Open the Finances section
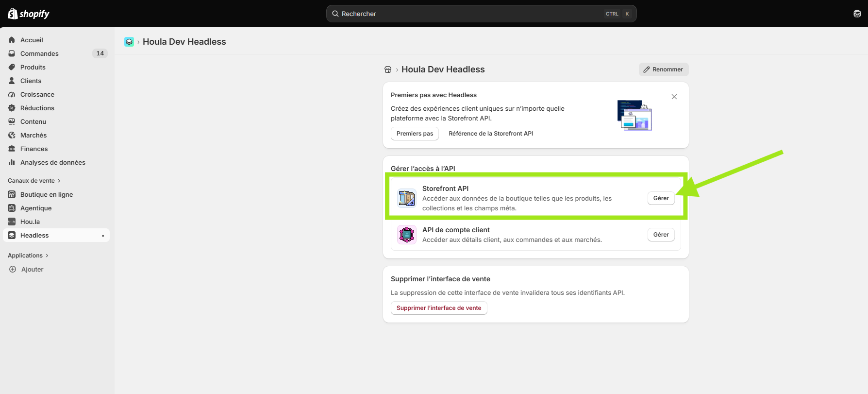This screenshot has width=868, height=394. click(56, 149)
